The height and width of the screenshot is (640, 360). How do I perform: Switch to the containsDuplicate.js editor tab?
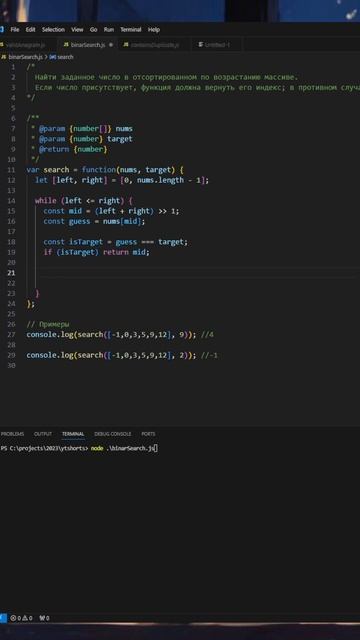coord(154,45)
